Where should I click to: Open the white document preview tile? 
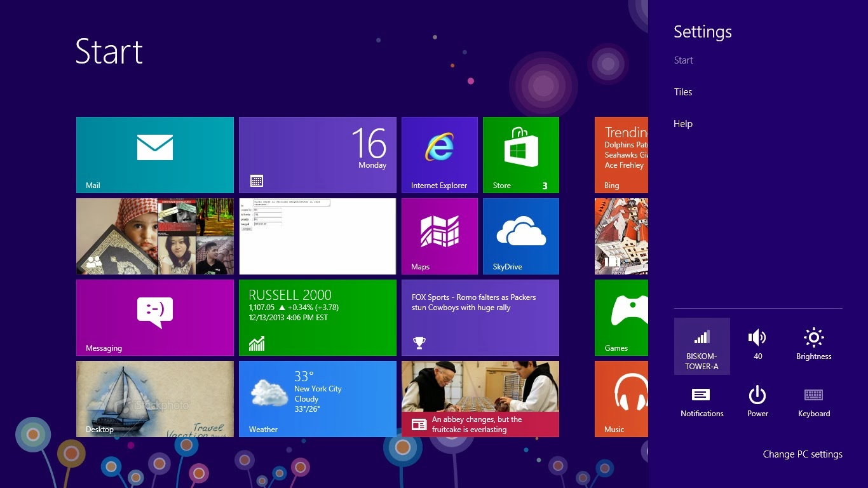pos(318,236)
